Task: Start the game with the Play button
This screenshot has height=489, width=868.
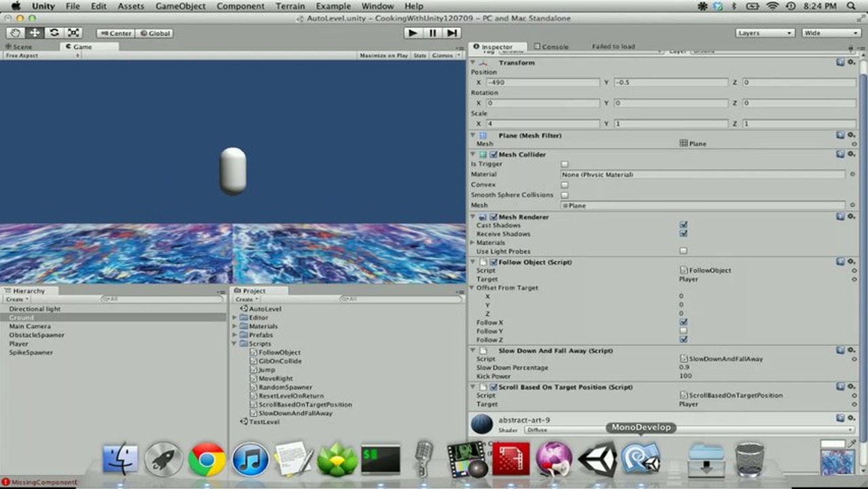Action: click(x=413, y=33)
